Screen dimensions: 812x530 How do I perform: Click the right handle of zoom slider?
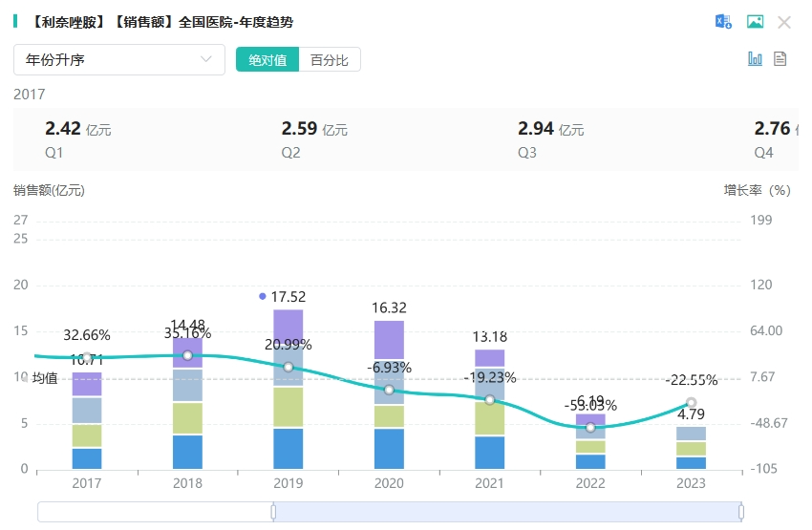(741, 512)
